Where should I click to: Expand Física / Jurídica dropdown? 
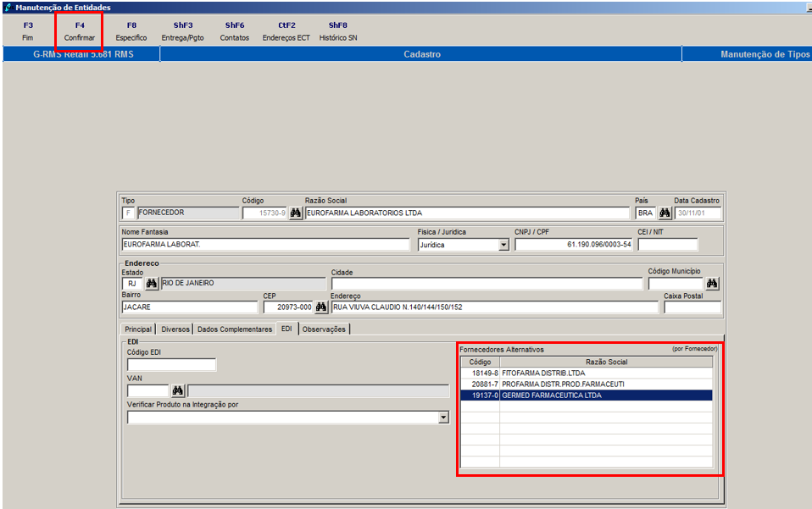coord(503,246)
